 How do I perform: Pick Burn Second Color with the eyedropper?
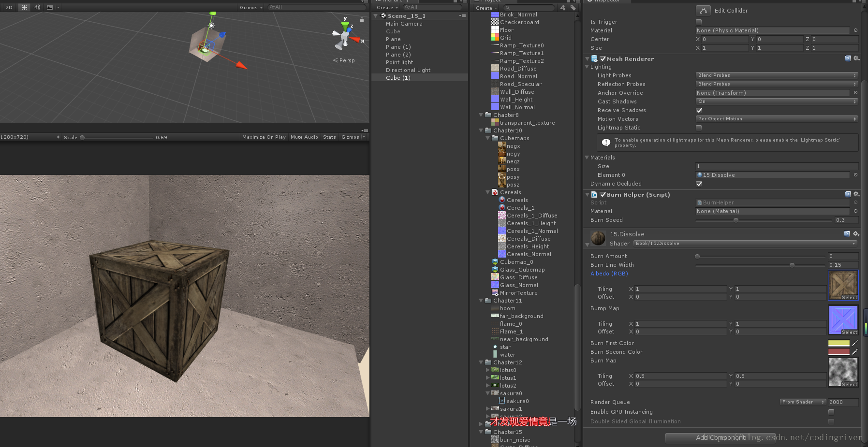[854, 352]
